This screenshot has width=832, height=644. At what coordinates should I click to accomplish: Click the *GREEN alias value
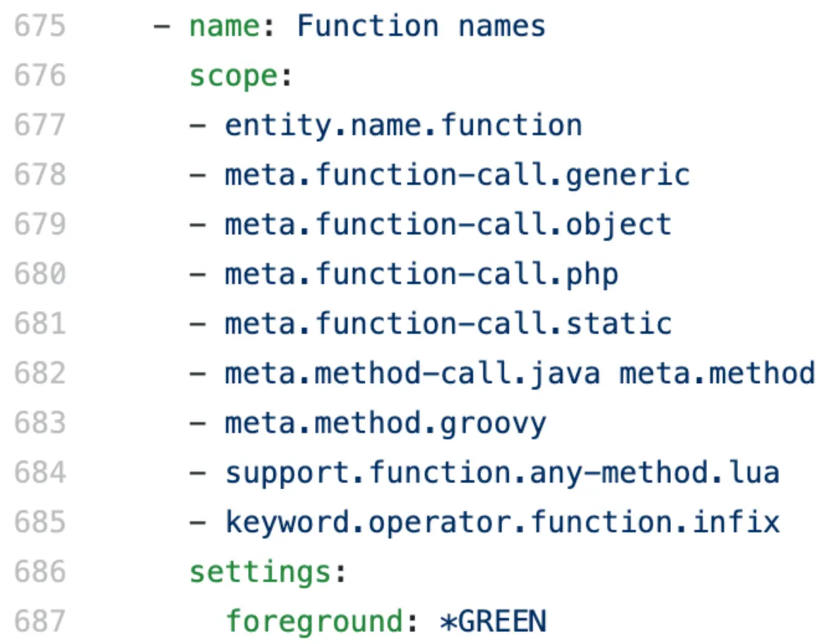493,622
